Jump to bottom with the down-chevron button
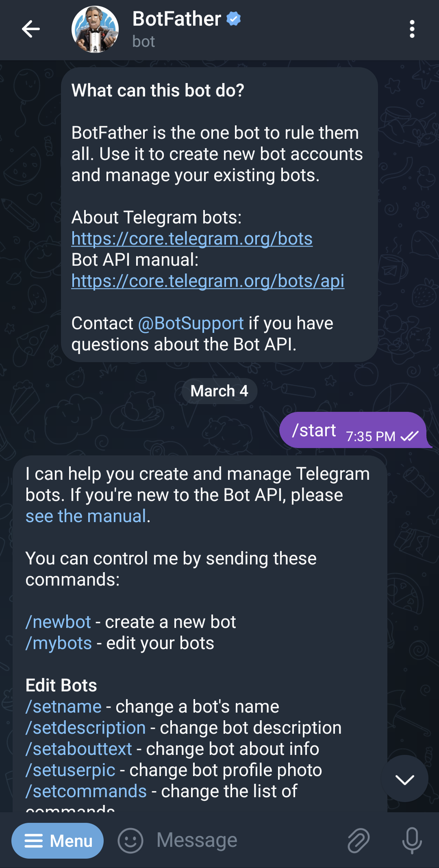 404,778
